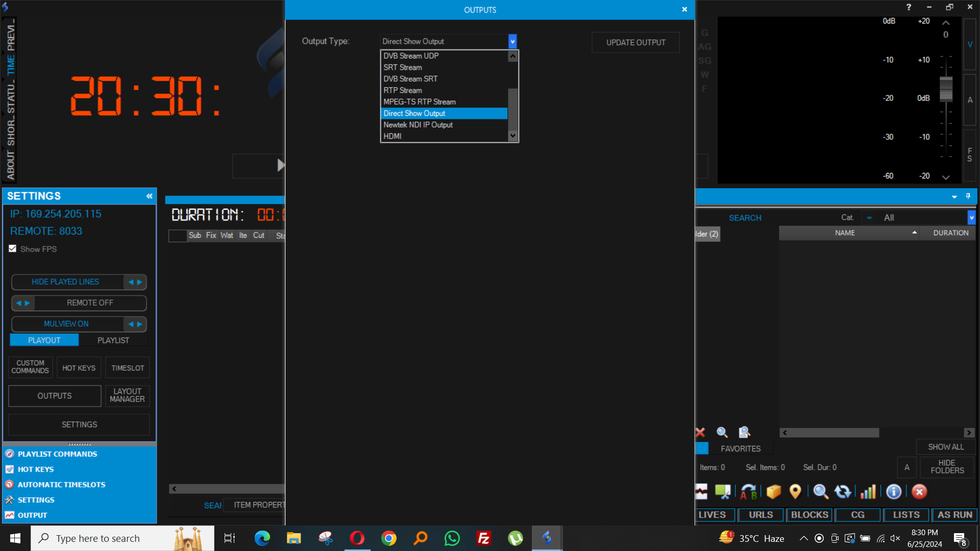The image size is (980, 551).
Task: Click audio meter scale up chevron
Action: [x=946, y=23]
